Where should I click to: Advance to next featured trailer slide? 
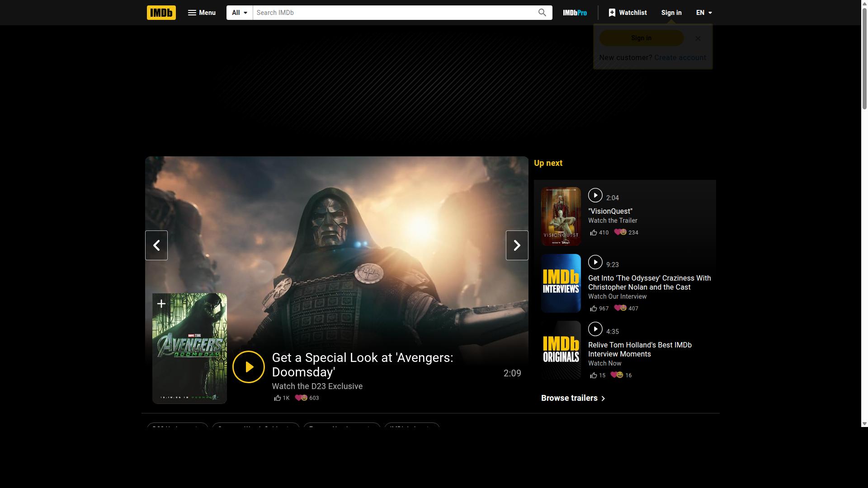tap(517, 245)
